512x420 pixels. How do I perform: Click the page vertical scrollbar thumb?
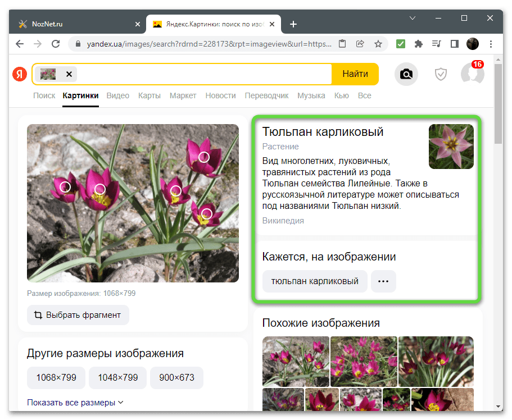click(x=498, y=104)
